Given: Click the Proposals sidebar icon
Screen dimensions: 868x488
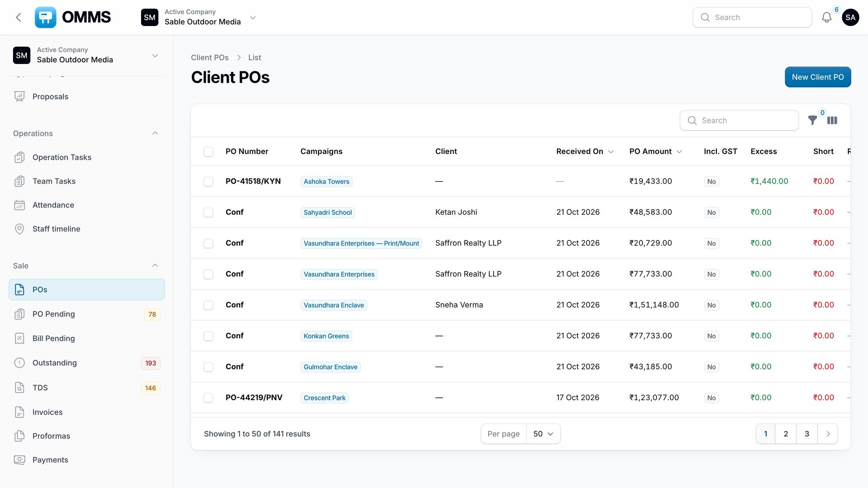Looking at the screenshot, I should pyautogui.click(x=20, y=97).
